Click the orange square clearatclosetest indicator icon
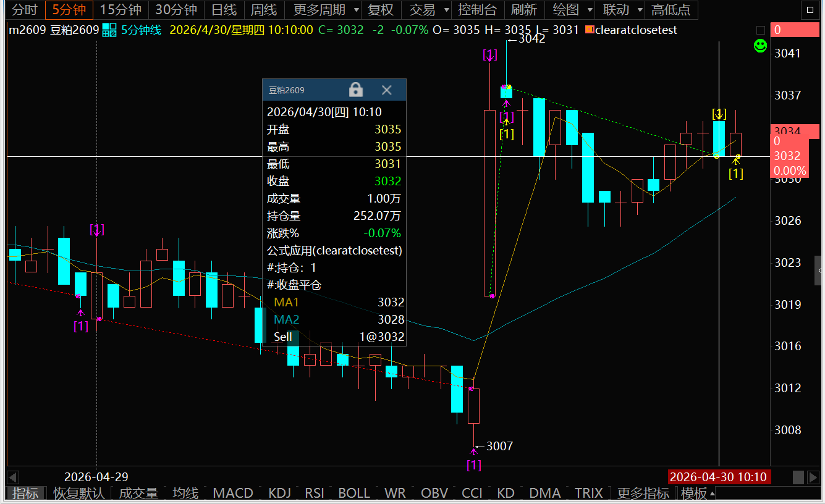The height and width of the screenshot is (504, 825). (x=590, y=30)
